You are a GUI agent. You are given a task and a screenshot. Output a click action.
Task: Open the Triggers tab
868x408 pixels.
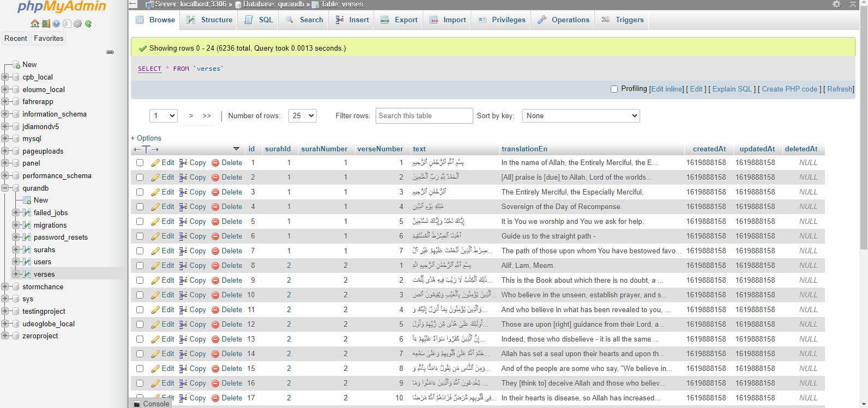623,20
